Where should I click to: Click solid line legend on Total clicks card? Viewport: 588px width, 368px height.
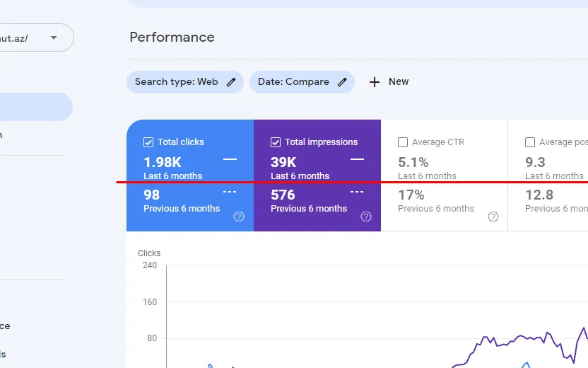coord(230,159)
